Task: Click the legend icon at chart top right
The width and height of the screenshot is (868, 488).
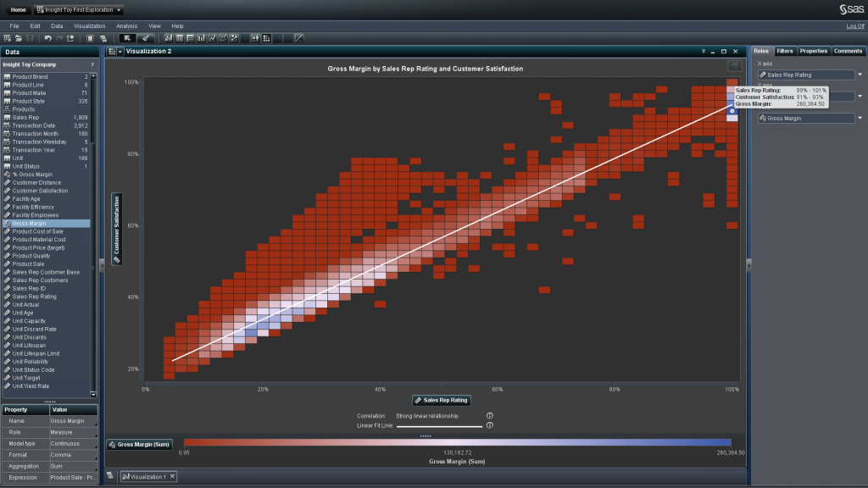Action: point(734,66)
